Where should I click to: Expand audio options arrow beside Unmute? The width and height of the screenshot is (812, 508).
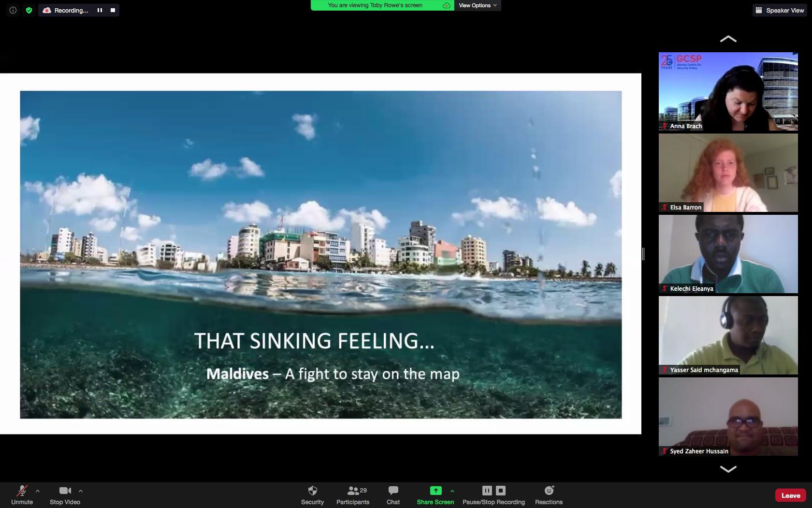pos(38,491)
